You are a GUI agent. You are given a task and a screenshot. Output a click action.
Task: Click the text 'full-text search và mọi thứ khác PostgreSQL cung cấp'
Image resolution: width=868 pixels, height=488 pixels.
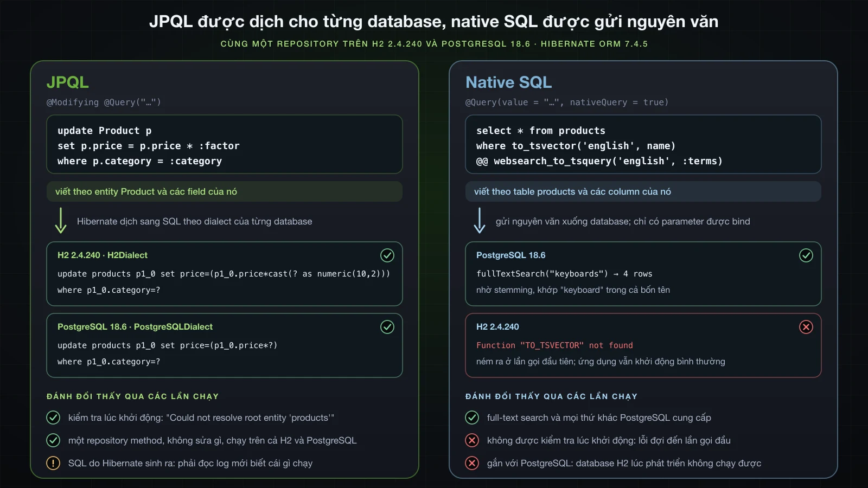tap(599, 418)
